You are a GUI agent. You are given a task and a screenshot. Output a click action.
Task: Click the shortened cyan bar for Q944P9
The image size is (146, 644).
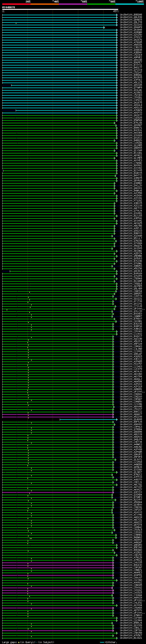[x=53, y=27]
